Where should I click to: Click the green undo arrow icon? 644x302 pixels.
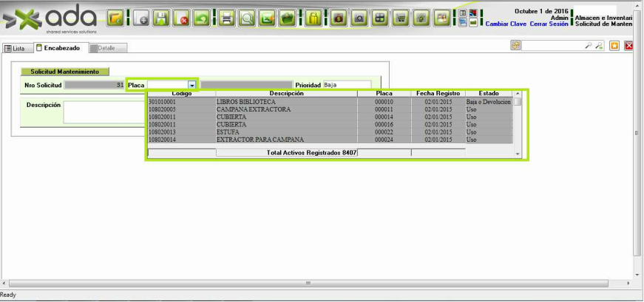201,18
